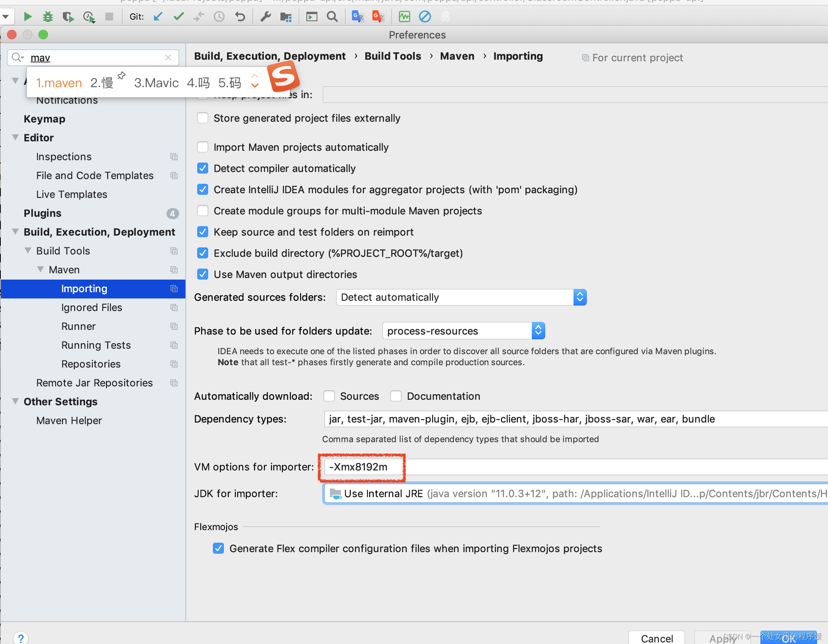Open the folders update phase dropdown
828x644 pixels.
click(x=463, y=331)
